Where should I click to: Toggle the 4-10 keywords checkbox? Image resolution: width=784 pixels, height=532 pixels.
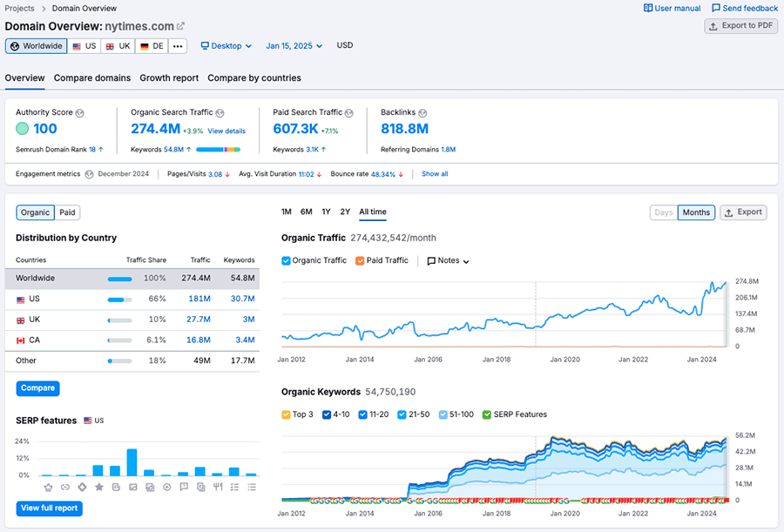(x=327, y=414)
